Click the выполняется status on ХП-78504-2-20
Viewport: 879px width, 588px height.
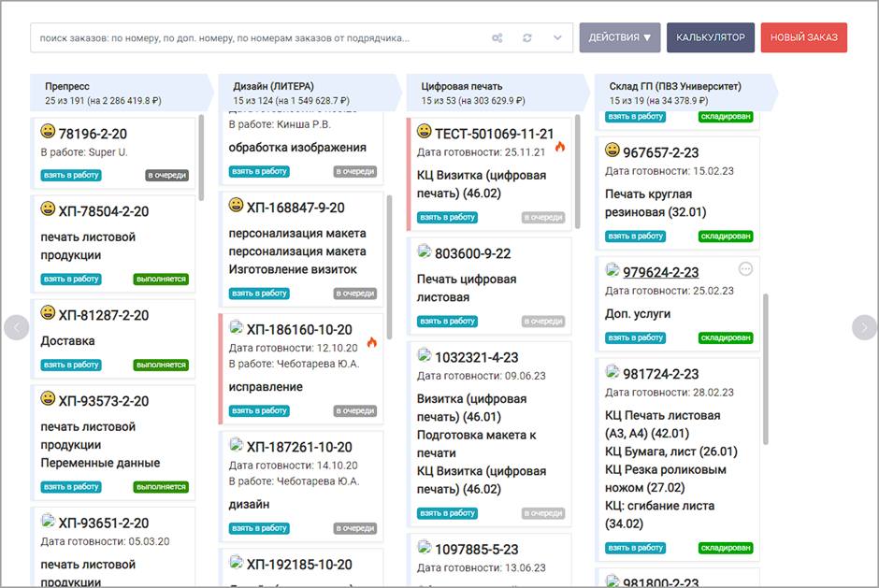point(161,279)
